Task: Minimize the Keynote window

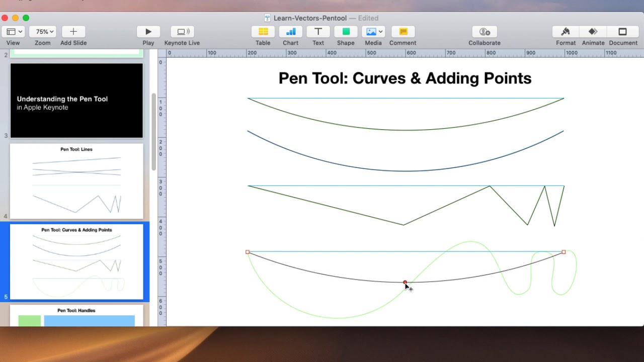Action: [x=15, y=18]
